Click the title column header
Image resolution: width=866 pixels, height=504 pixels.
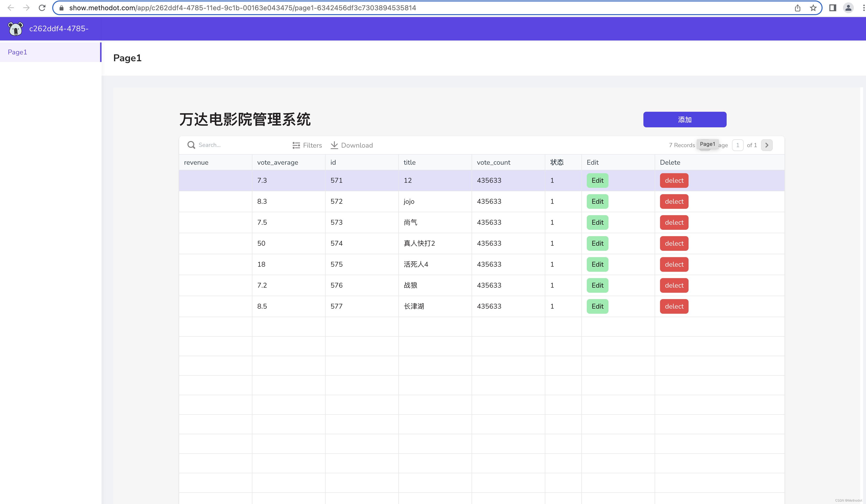[x=409, y=162]
